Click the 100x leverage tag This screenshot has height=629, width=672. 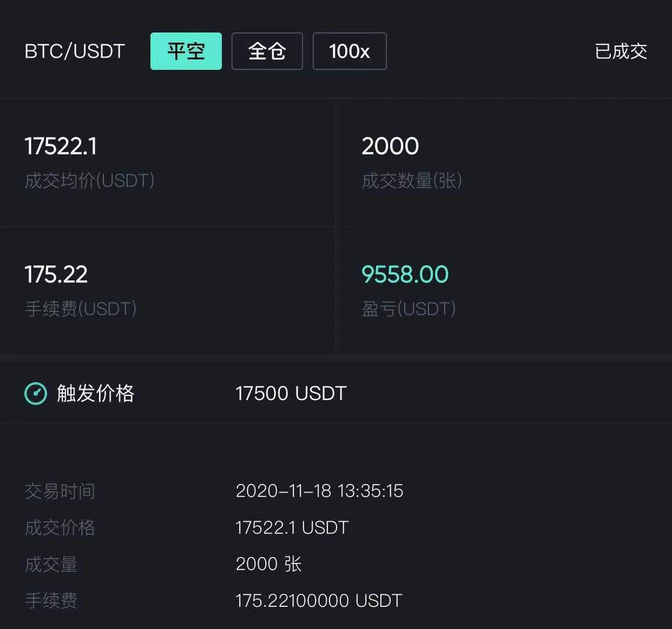pos(349,51)
